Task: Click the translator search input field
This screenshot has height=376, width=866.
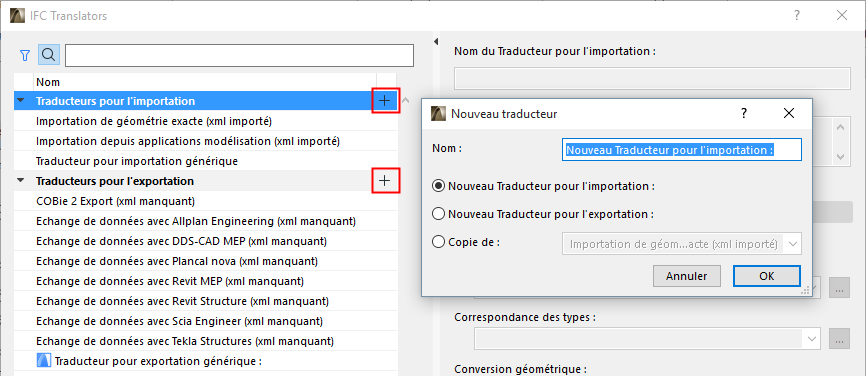Action: point(239,55)
